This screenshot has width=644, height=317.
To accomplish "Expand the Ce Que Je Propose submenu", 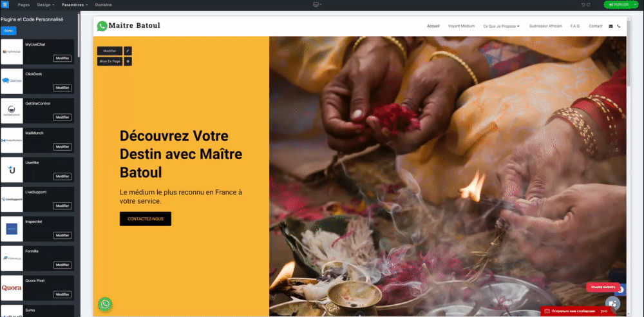I will pos(501,26).
